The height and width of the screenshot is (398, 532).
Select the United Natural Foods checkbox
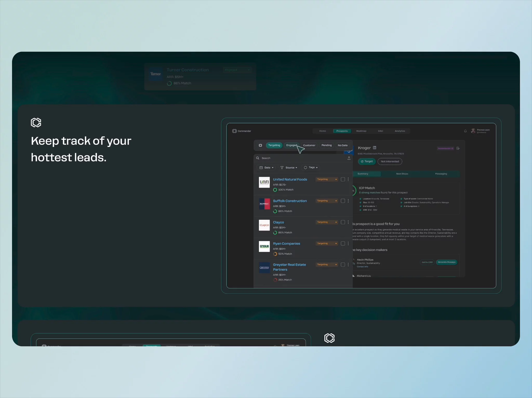coord(343,179)
